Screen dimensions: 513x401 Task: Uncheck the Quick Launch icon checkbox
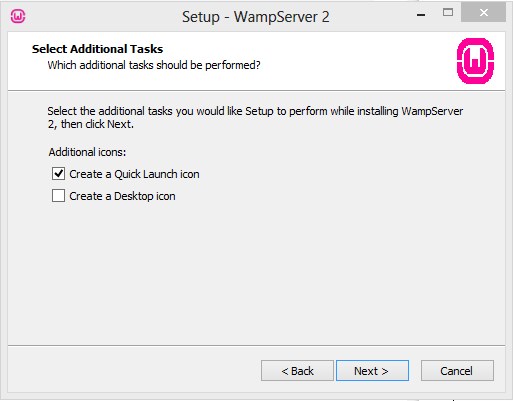[x=58, y=174]
